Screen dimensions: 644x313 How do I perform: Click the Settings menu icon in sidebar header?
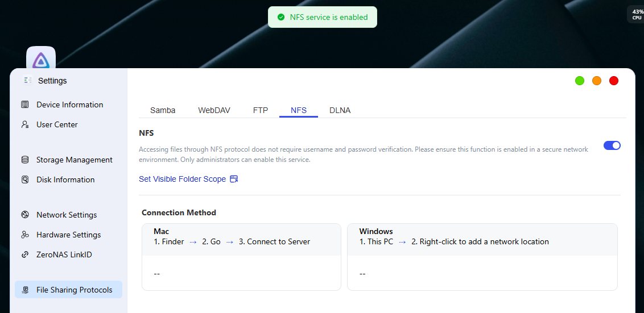point(28,81)
